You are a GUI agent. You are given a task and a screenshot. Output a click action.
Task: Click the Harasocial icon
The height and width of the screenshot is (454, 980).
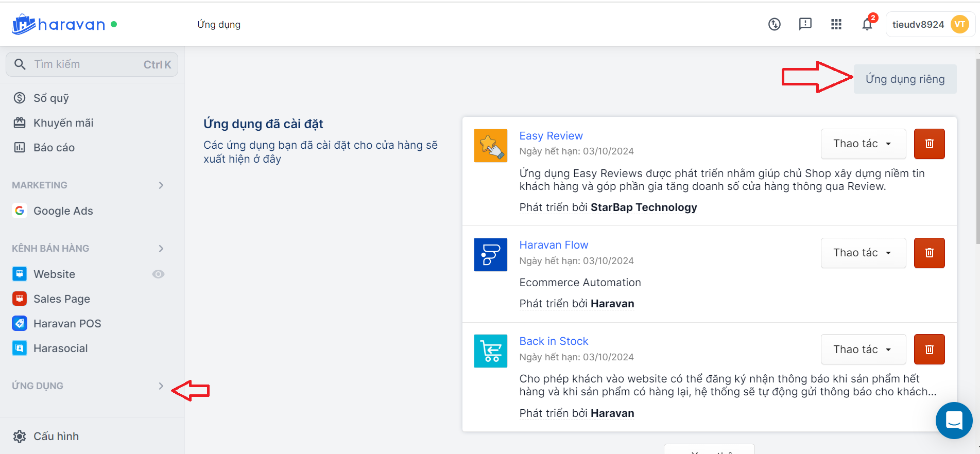20,348
